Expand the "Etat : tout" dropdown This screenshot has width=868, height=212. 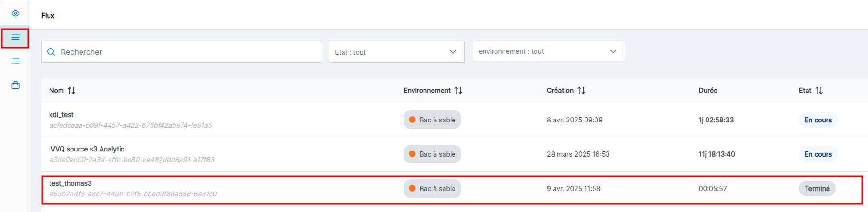(x=396, y=52)
